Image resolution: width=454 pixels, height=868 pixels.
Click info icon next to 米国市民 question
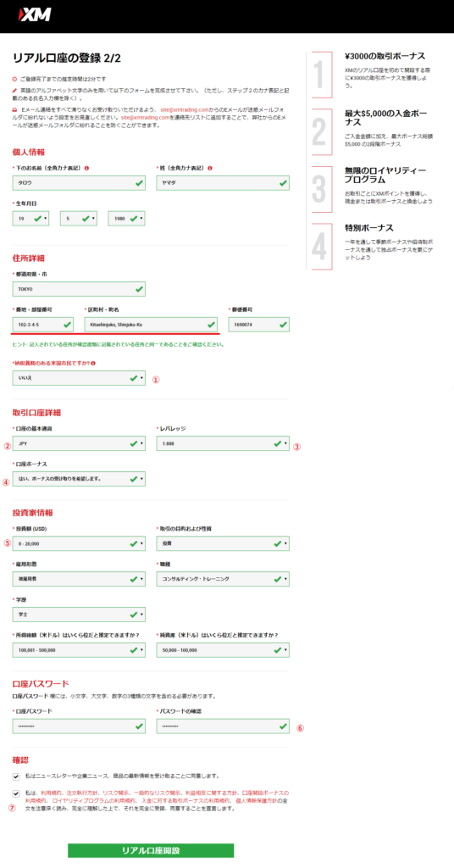click(95, 363)
